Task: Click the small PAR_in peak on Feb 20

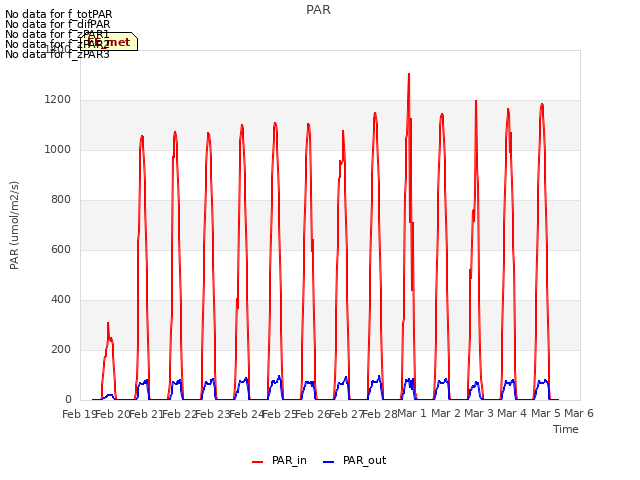Action: (x=108, y=324)
